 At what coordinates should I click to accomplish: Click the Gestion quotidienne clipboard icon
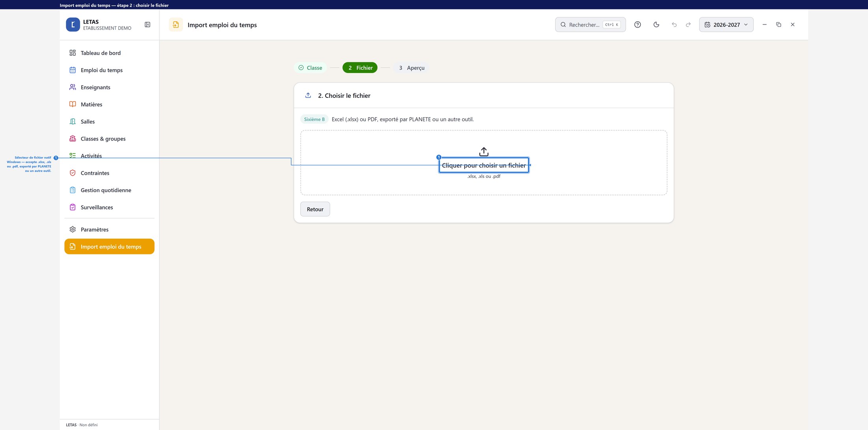[73, 190]
